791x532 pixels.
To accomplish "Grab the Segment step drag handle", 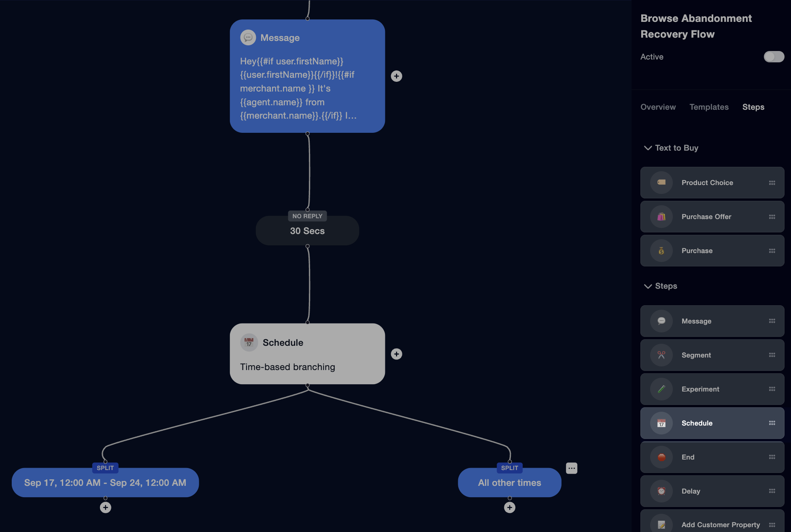I will (x=772, y=355).
